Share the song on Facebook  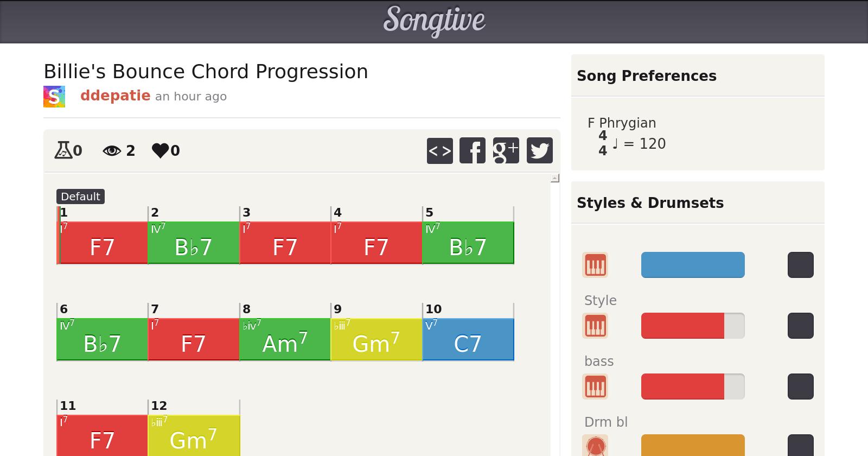pyautogui.click(x=473, y=150)
